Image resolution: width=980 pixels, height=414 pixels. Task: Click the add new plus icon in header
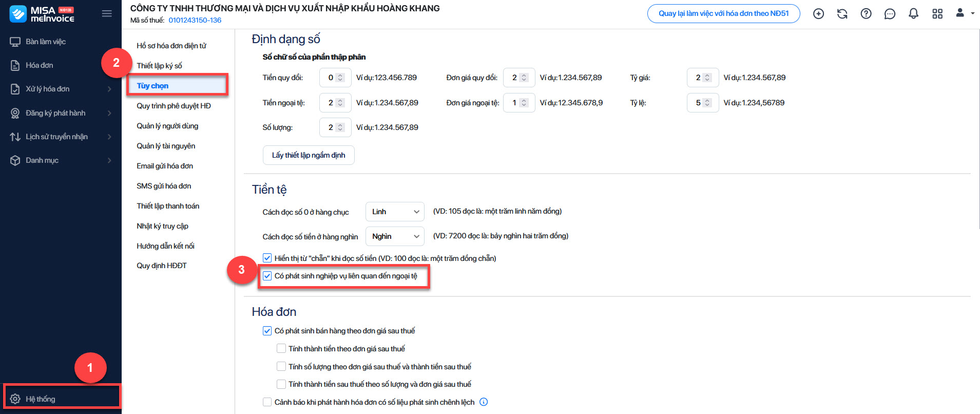[819, 14]
